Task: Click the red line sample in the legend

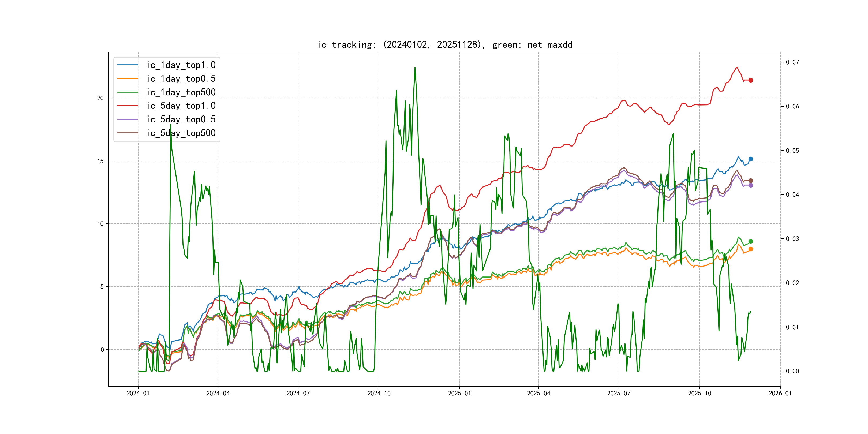Action: click(x=128, y=106)
